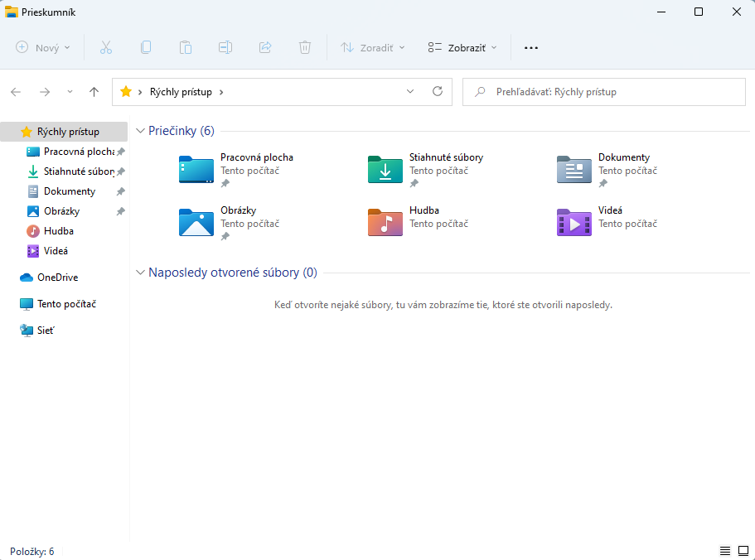
Task: Collapse the Priečinky (6) group
Action: (141, 131)
